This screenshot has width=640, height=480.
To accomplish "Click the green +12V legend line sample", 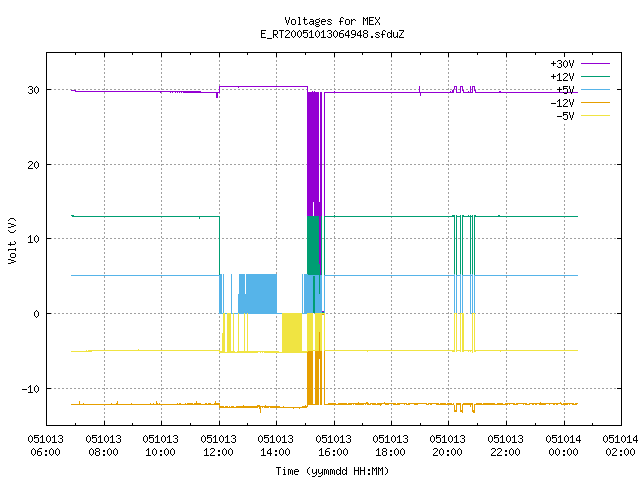I will pyautogui.click(x=595, y=76).
